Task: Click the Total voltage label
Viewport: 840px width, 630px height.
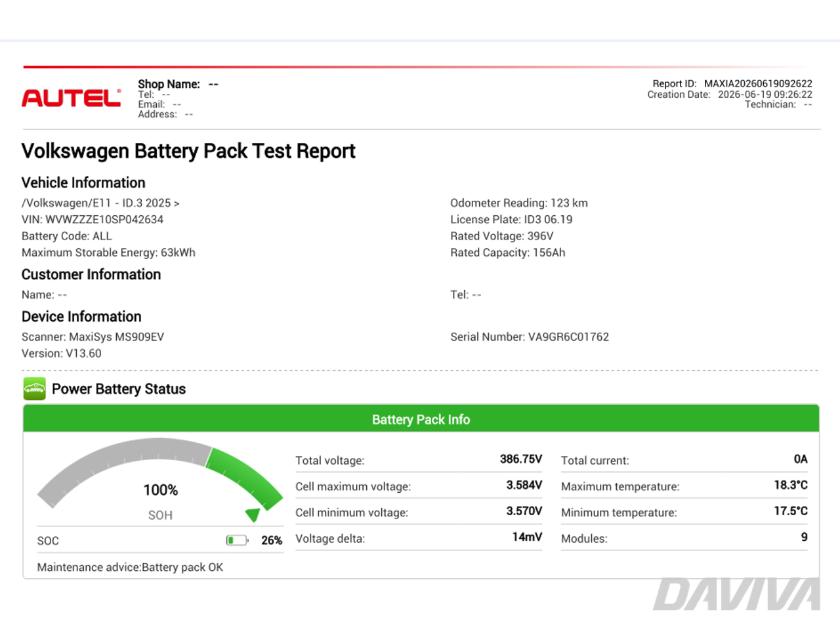Action: 330,461
